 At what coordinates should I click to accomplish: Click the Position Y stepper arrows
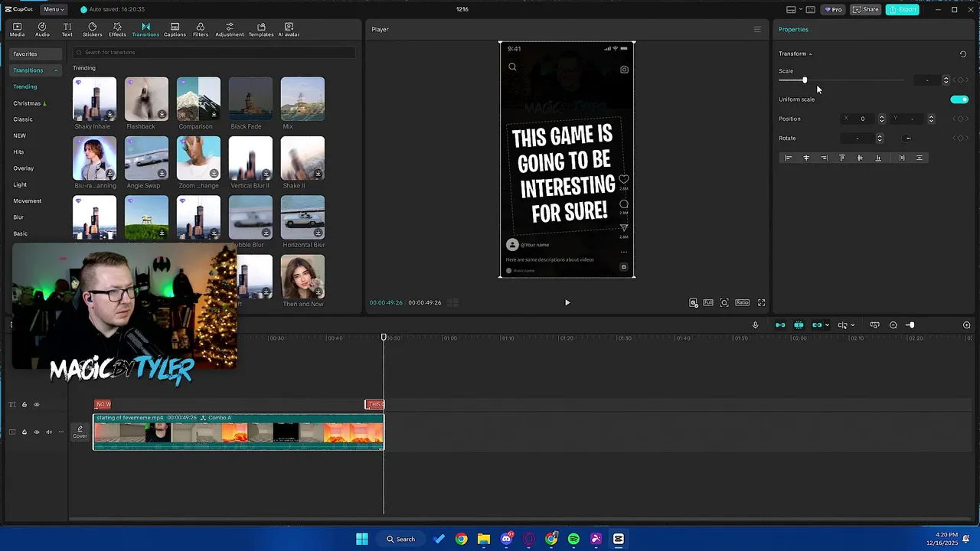tap(931, 119)
